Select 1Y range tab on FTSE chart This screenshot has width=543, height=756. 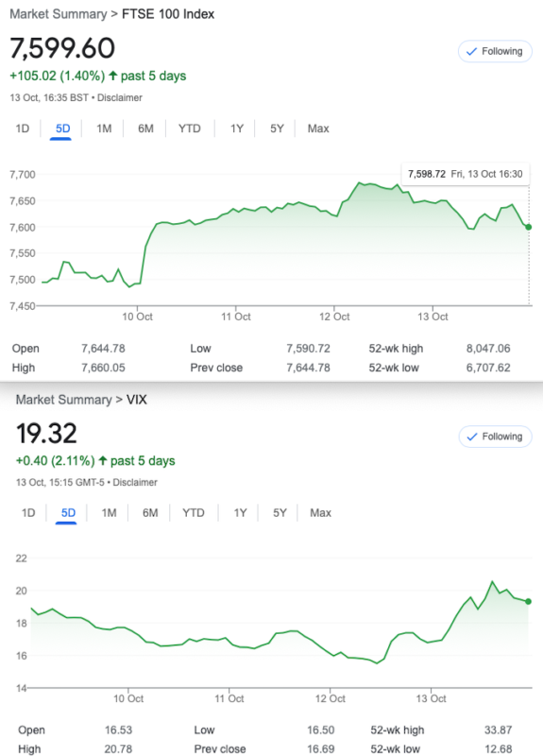pos(237,129)
